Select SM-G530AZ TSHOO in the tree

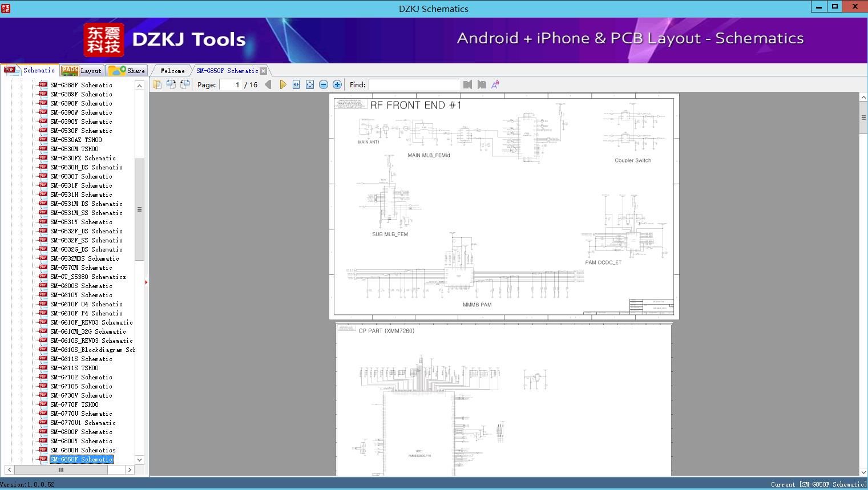click(x=76, y=140)
